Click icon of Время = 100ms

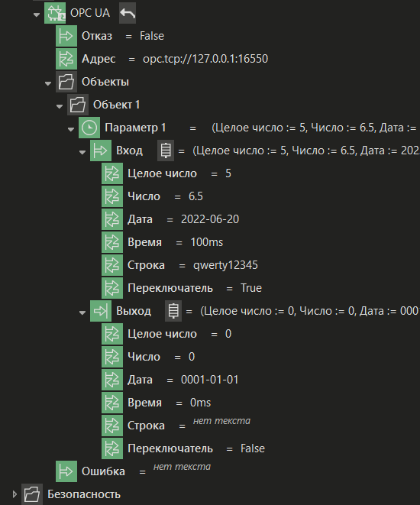(x=112, y=242)
